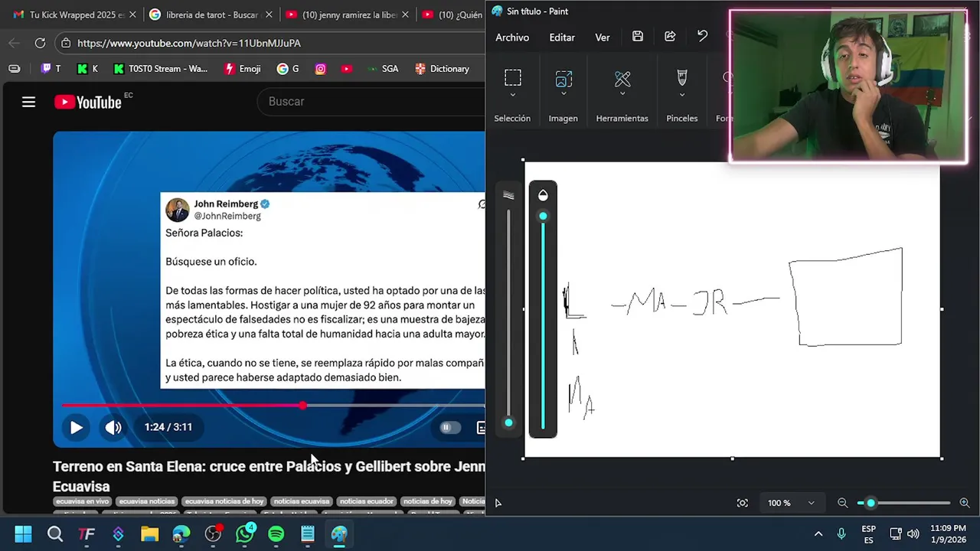Open the Emoji bookmark
Viewport: 980px width, 551px height.
(x=243, y=69)
